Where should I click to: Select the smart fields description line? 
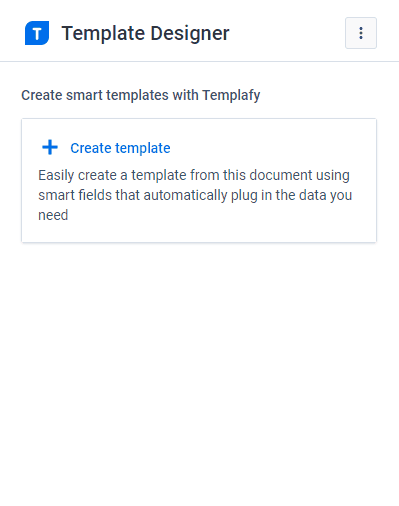click(195, 195)
